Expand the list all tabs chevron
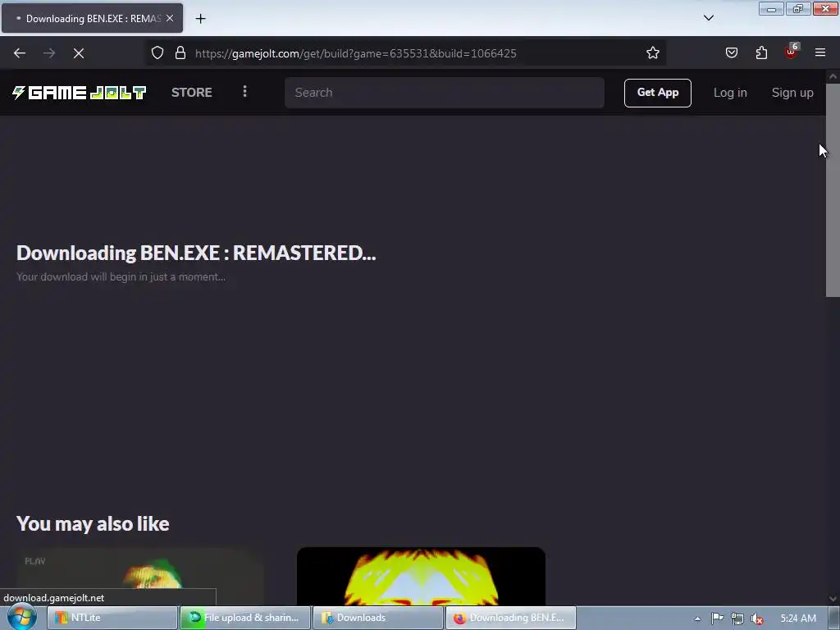 pos(708,18)
